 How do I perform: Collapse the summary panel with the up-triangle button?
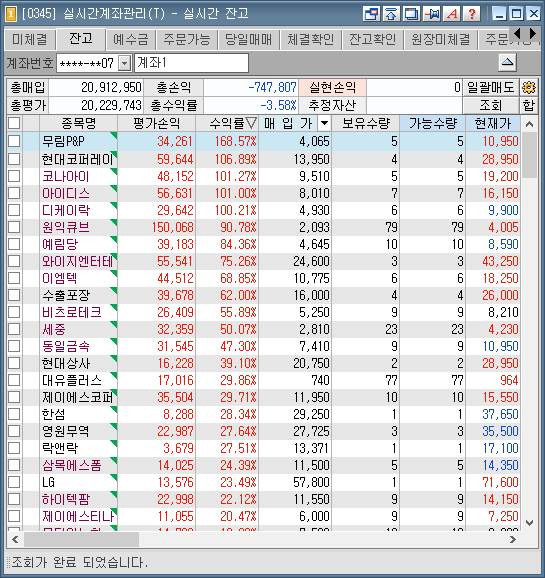[507, 62]
